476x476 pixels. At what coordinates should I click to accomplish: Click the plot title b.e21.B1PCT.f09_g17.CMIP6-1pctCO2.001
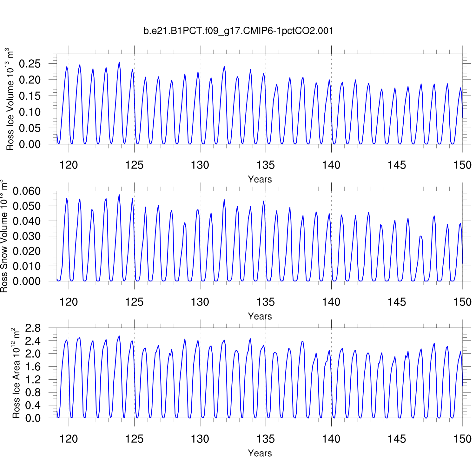[x=238, y=31]
